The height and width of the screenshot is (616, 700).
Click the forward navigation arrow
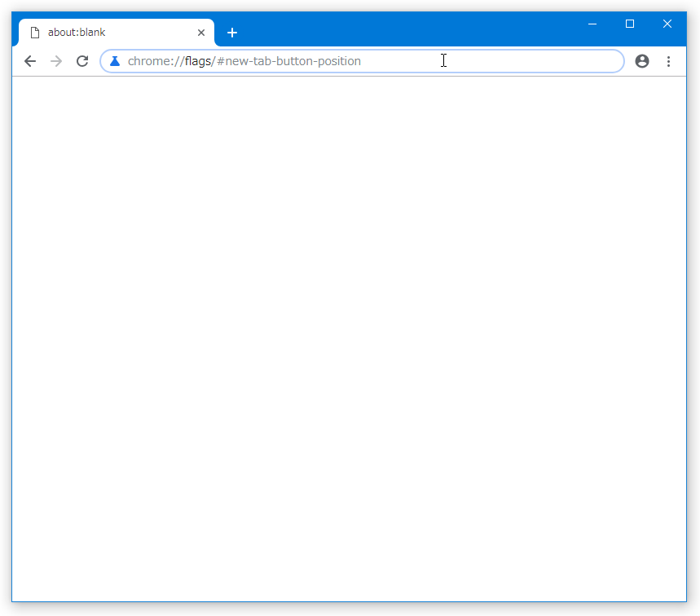(56, 61)
